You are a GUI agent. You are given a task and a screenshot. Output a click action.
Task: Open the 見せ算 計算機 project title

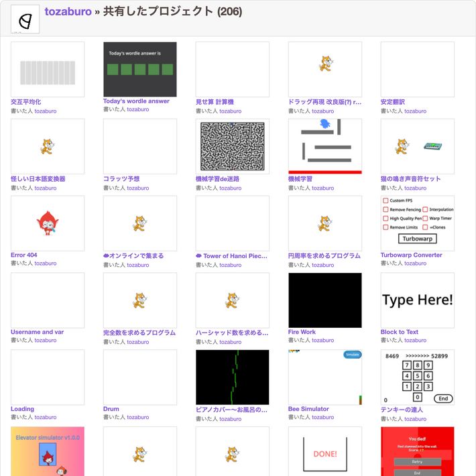[215, 102]
